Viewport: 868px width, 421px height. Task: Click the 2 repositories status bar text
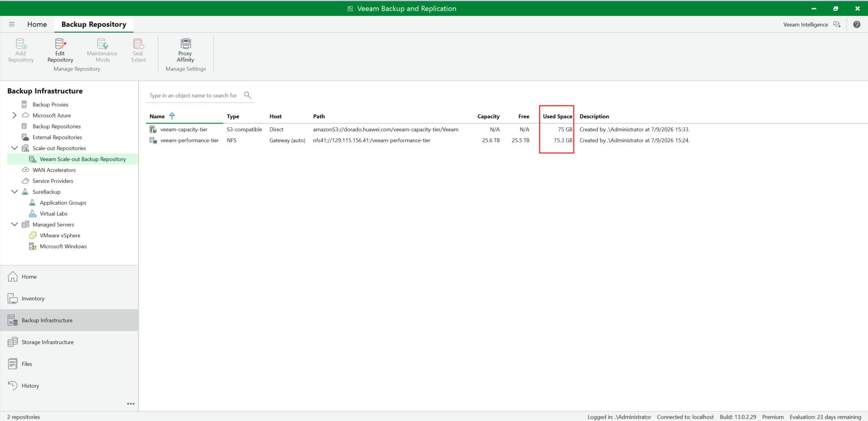coord(24,417)
